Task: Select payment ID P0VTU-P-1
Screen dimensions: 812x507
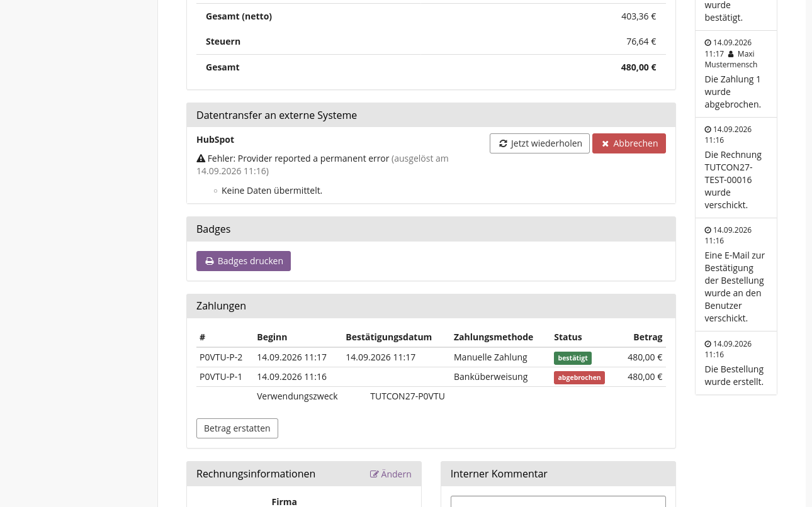Action: pyautogui.click(x=221, y=377)
